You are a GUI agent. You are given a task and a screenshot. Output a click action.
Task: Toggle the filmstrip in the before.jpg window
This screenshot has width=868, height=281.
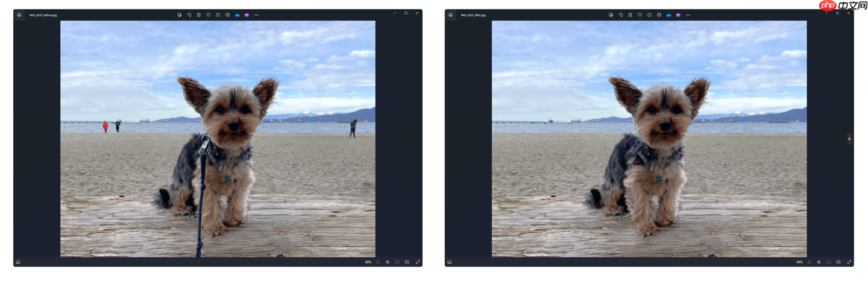pos(18,262)
